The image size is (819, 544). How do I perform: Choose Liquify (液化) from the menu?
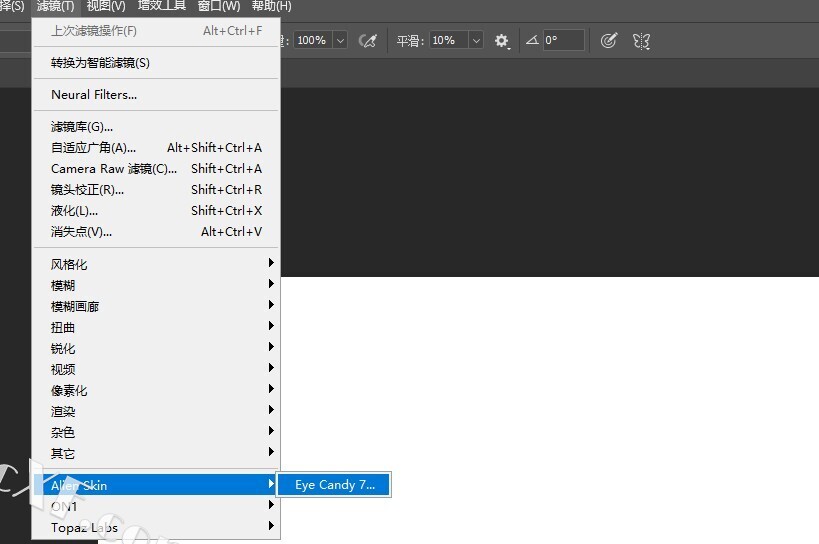(75, 211)
